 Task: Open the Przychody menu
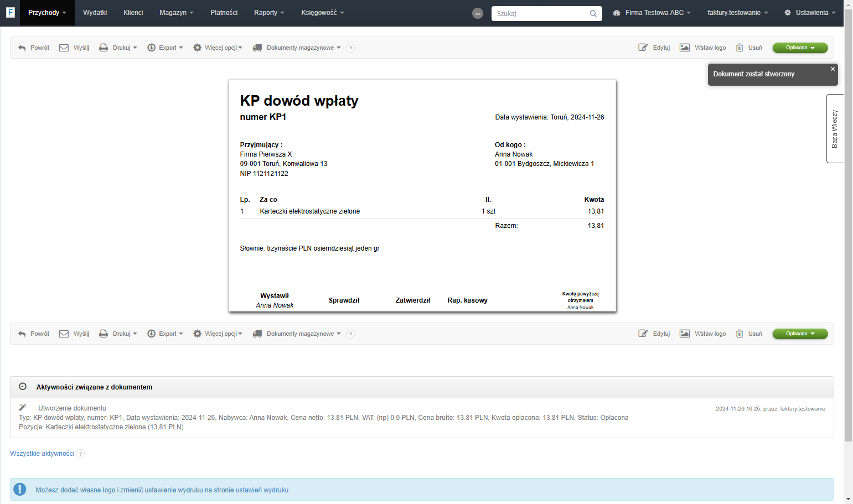[x=47, y=13]
